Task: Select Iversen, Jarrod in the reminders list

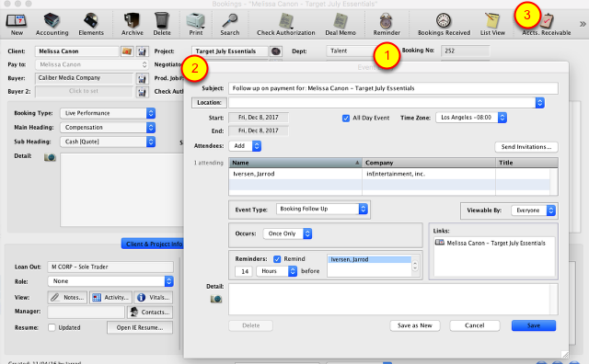Action: (370, 260)
